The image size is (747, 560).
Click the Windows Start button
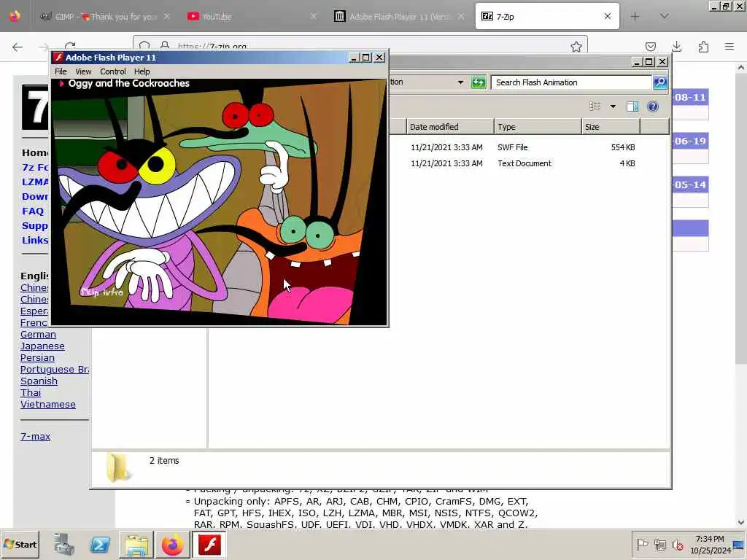20,544
